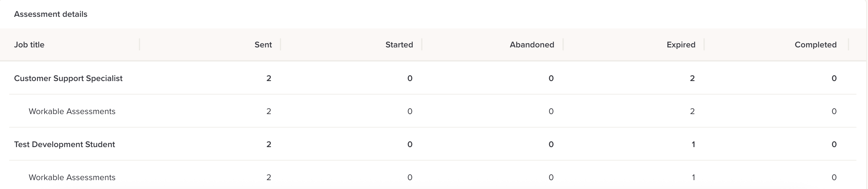Click the Sent column header
The width and height of the screenshot is (868, 189).
tap(263, 45)
